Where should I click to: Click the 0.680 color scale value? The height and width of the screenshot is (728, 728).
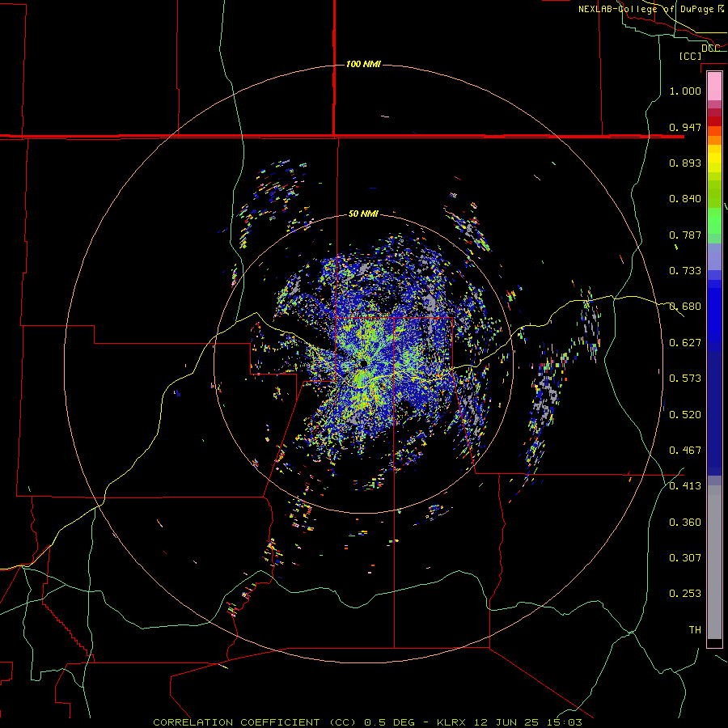click(x=685, y=307)
